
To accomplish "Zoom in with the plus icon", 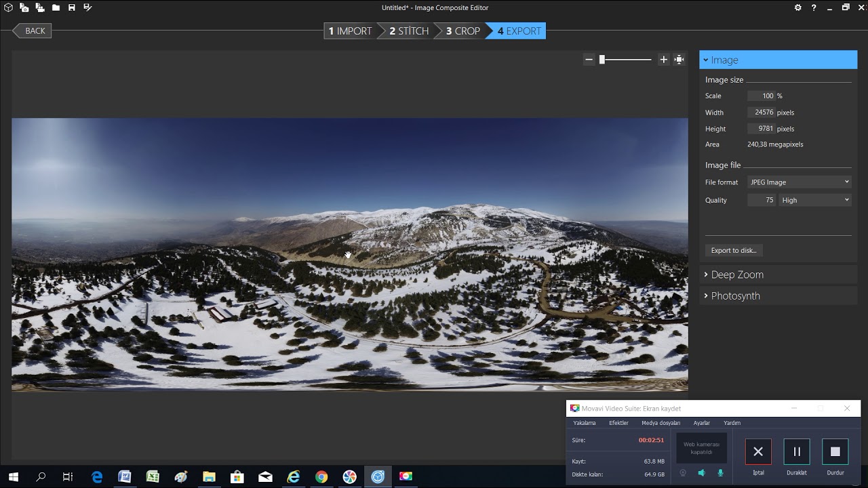I will [664, 60].
